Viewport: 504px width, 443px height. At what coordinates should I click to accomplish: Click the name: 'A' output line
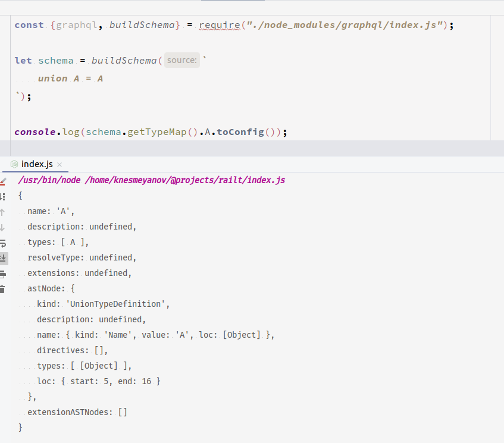tap(51, 211)
